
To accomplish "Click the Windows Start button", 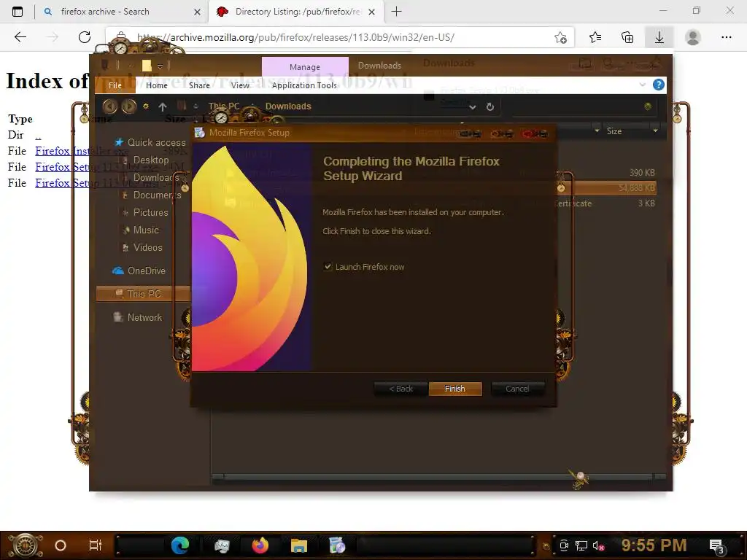I will 25,545.
